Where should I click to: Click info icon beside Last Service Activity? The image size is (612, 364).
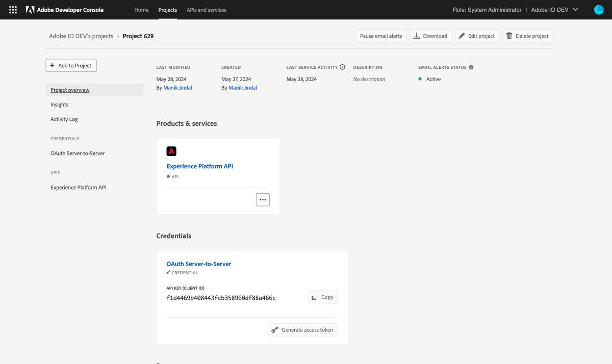(342, 67)
